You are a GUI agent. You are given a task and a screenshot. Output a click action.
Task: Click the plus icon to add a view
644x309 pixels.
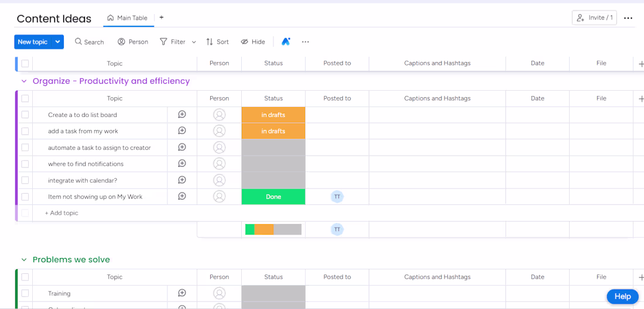(x=162, y=18)
